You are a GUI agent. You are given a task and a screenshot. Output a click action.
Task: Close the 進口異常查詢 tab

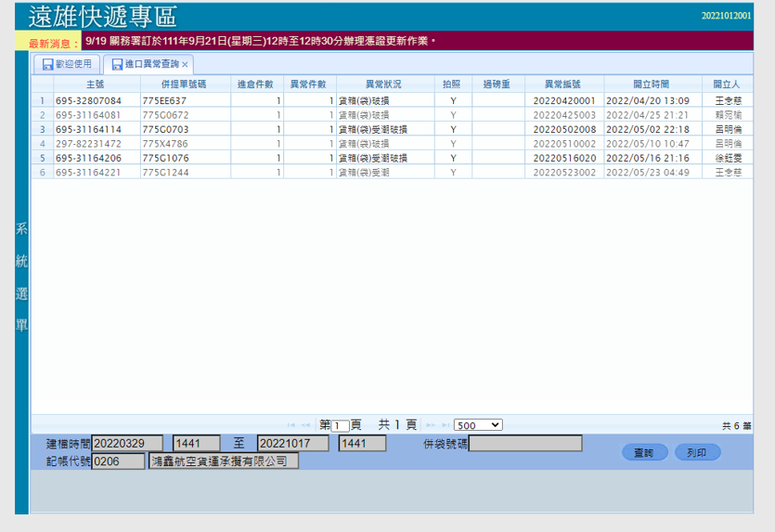[x=186, y=64]
